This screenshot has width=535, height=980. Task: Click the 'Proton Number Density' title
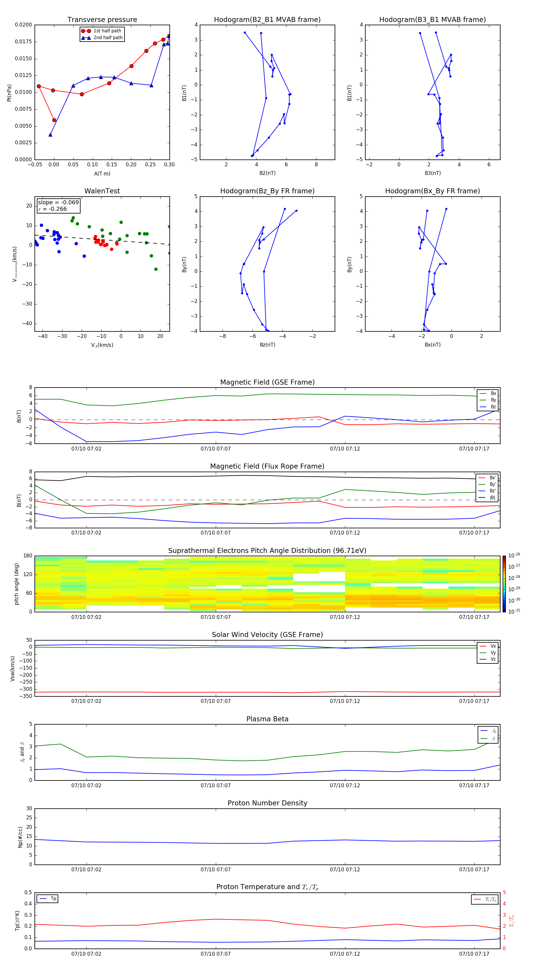tap(267, 803)
